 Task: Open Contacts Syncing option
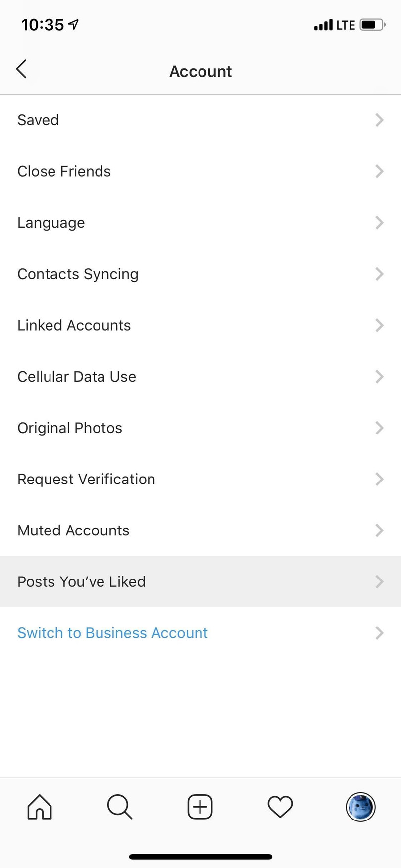pos(78,274)
